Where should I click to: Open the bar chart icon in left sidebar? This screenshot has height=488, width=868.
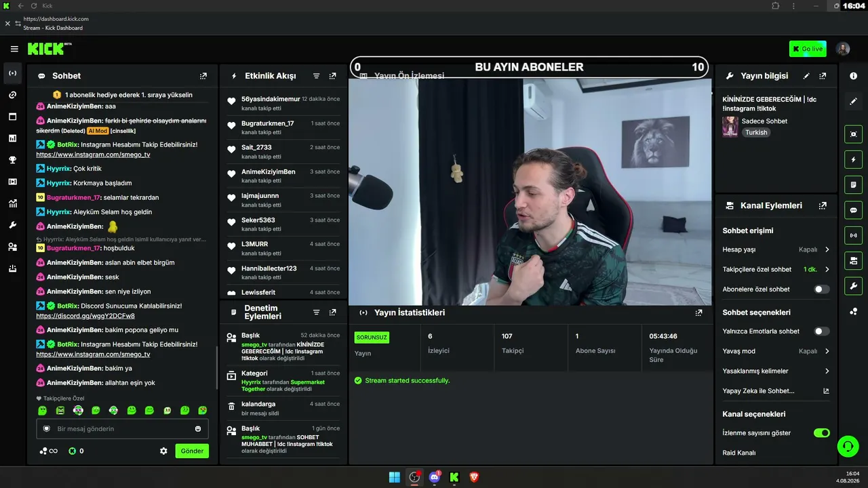12,138
